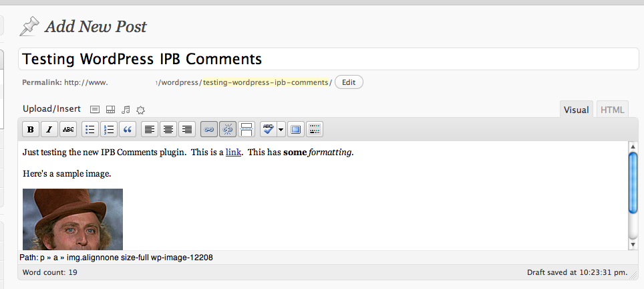This screenshot has height=289, width=644.
Task: Show the kitchen sink toolbar
Action: click(315, 129)
